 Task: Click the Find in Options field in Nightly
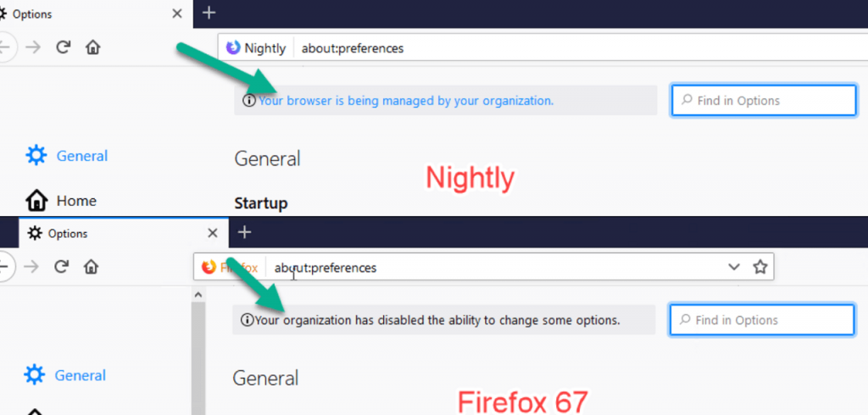[x=764, y=101]
